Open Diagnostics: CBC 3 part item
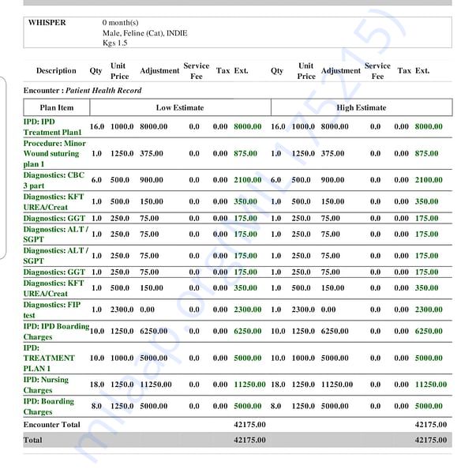476x473 pixels. (x=54, y=180)
